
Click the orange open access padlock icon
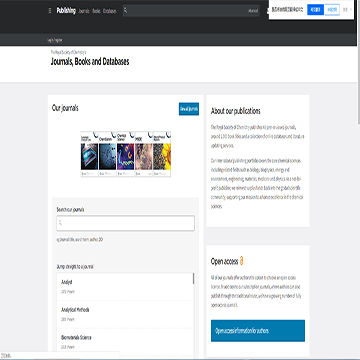242,261
